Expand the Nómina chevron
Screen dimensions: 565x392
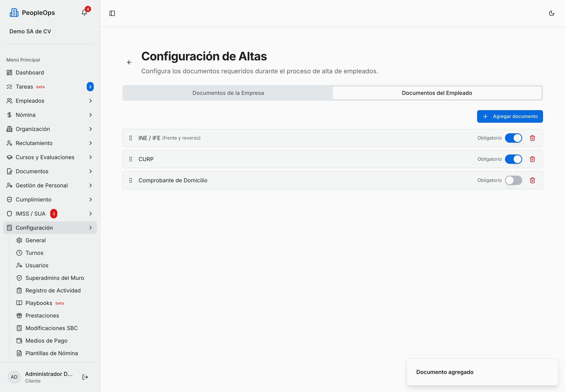[x=90, y=115]
